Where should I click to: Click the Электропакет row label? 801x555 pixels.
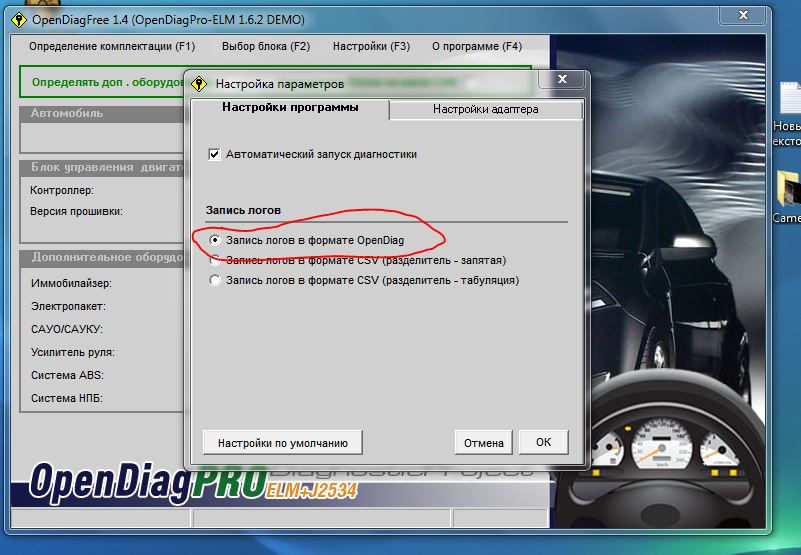[x=68, y=307]
